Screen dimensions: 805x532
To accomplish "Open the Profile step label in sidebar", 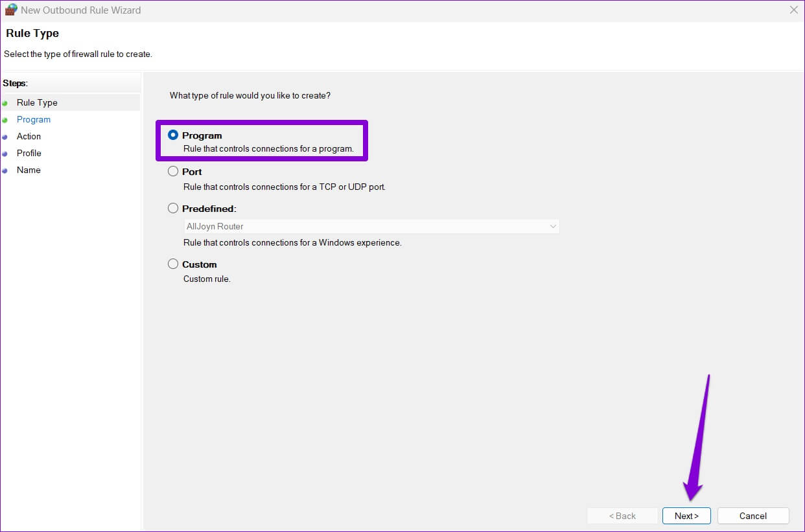I will [29, 153].
